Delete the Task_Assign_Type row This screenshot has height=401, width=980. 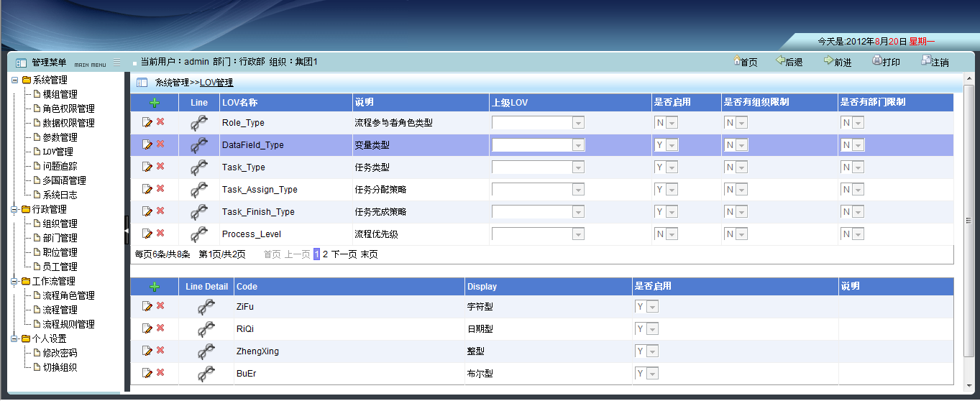click(160, 189)
